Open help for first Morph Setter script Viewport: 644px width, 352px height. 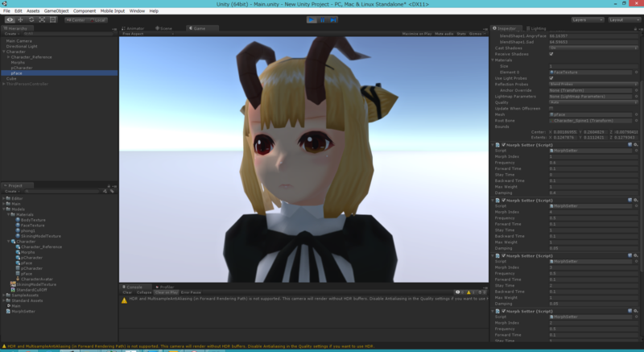click(630, 145)
